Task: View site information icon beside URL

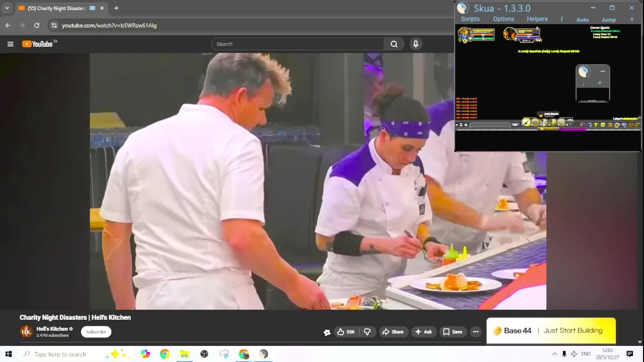Action: click(x=54, y=25)
